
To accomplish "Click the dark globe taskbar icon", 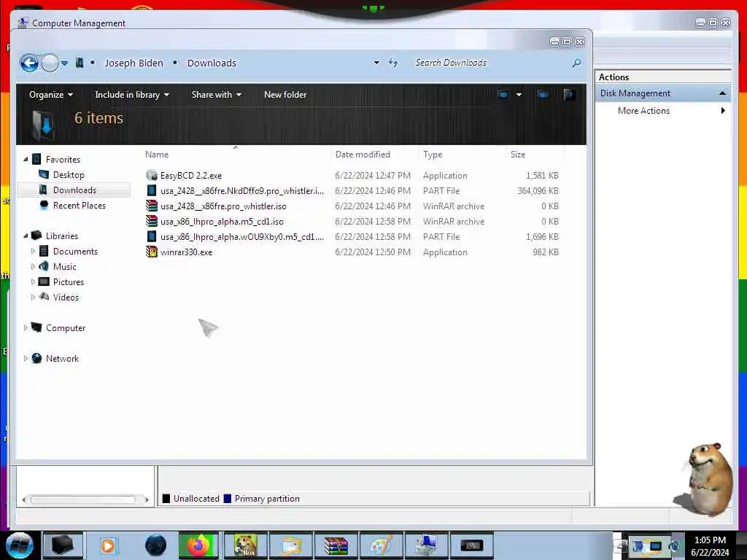I will point(155,545).
